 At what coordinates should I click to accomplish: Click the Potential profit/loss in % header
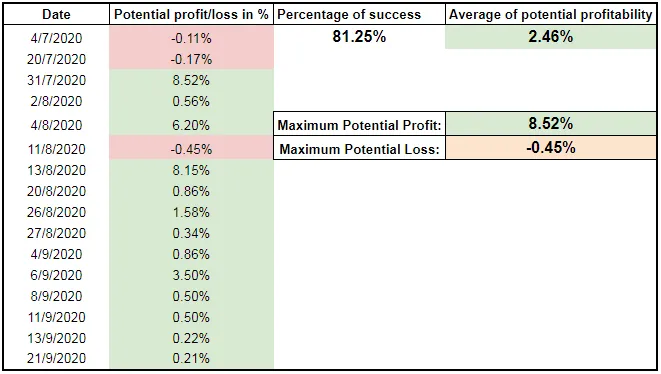pos(191,14)
